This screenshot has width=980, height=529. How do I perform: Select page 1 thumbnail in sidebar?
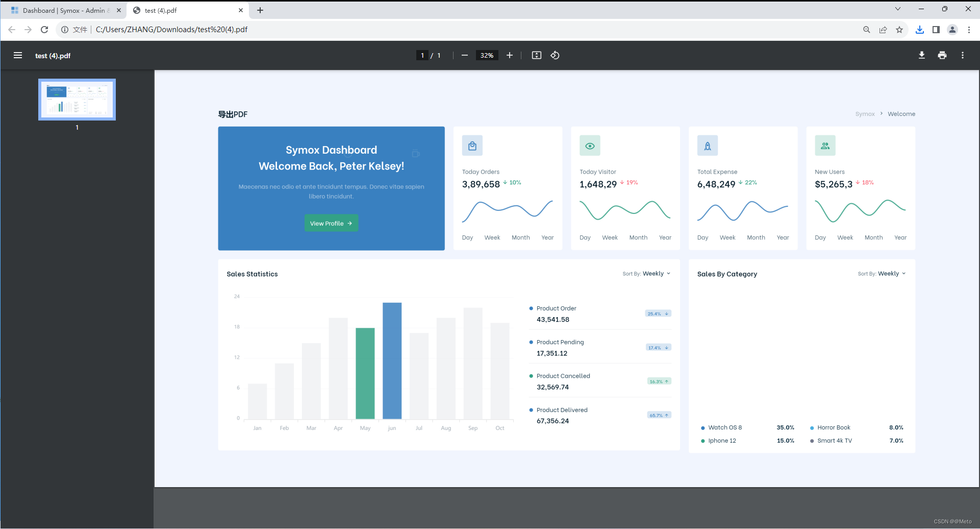click(x=77, y=100)
